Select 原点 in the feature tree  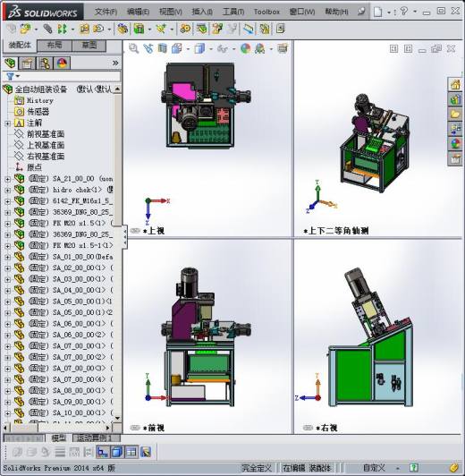[34, 167]
